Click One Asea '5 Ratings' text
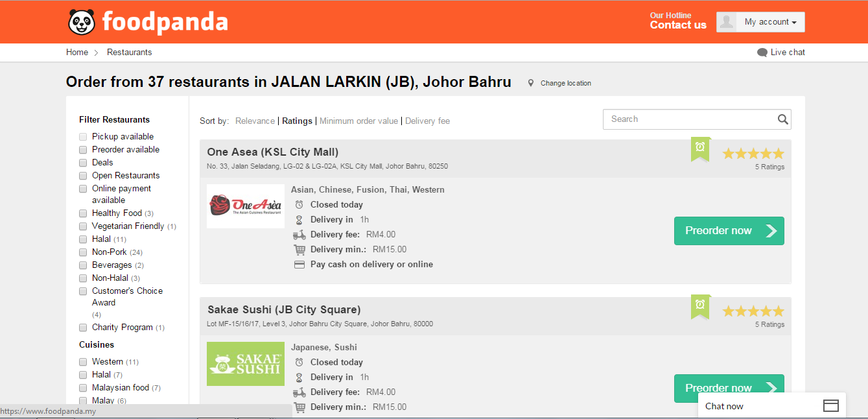This screenshot has width=868, height=419. point(769,167)
